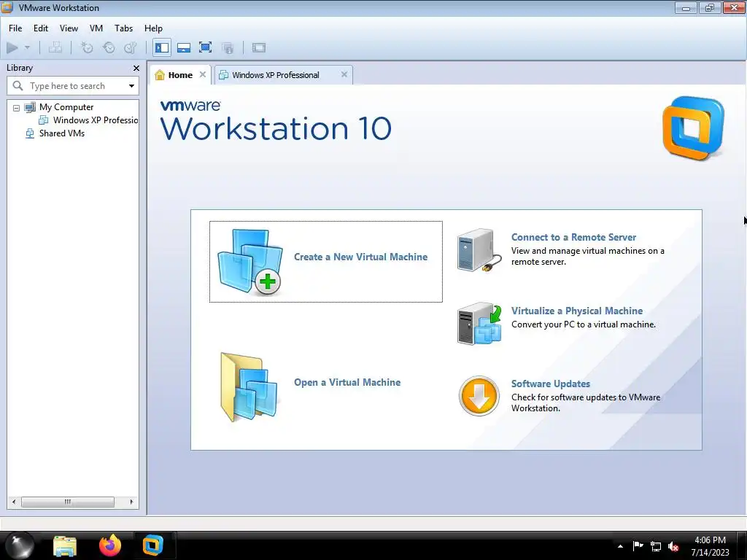747x560 pixels.
Task: Select My Computer in library
Action: (x=66, y=107)
